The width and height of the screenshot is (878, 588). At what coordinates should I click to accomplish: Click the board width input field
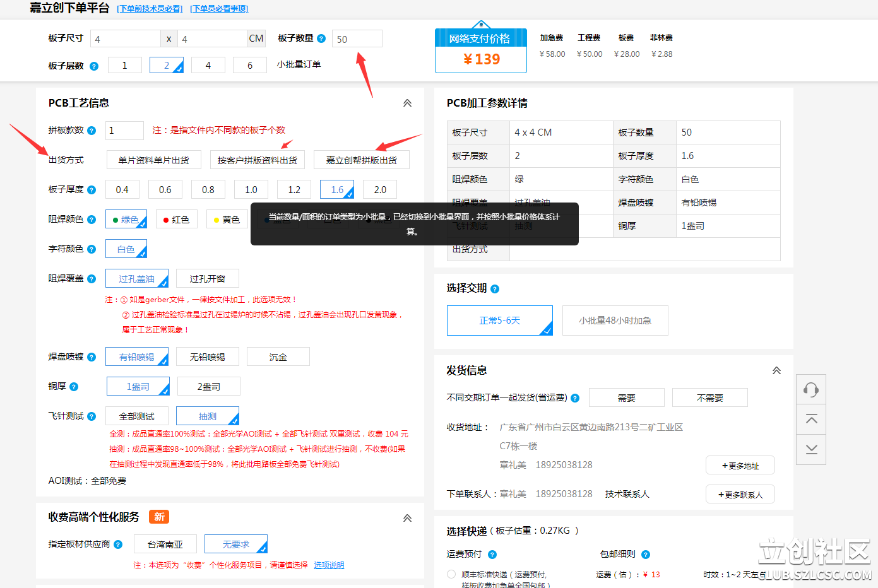(126, 38)
